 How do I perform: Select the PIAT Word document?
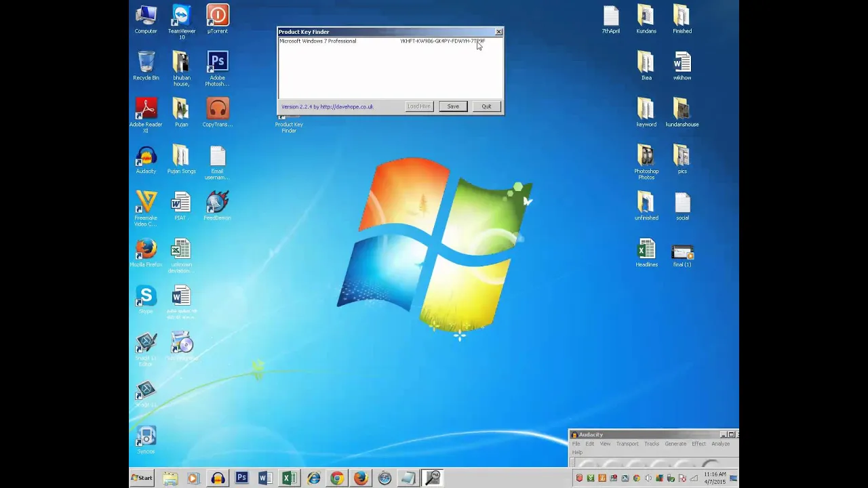[181, 207]
